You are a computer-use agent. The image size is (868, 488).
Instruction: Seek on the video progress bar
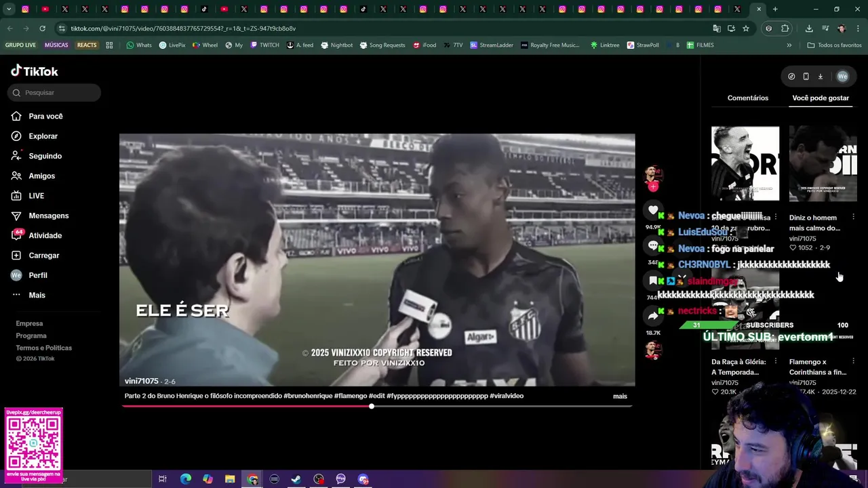(377, 407)
